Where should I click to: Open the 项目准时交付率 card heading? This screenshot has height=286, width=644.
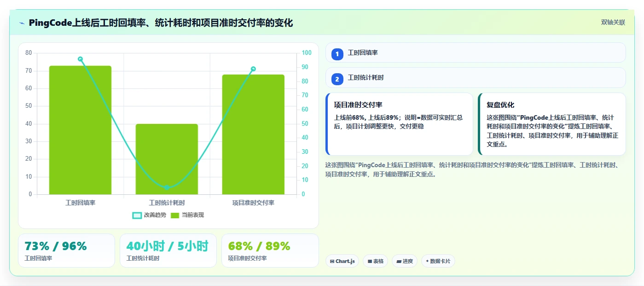point(358,105)
